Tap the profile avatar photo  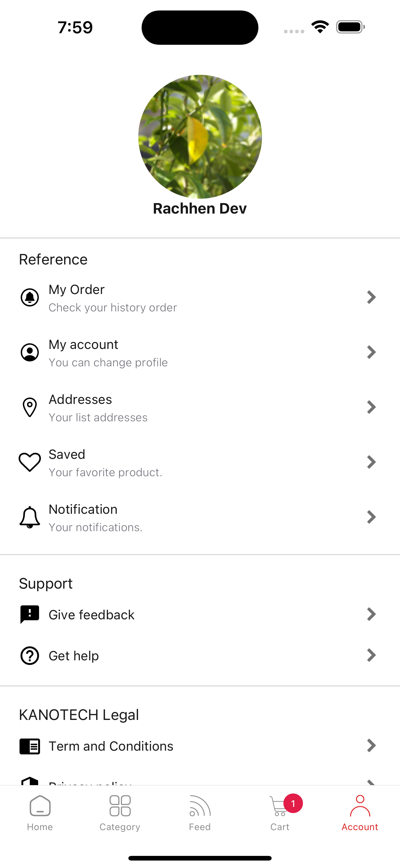200,137
